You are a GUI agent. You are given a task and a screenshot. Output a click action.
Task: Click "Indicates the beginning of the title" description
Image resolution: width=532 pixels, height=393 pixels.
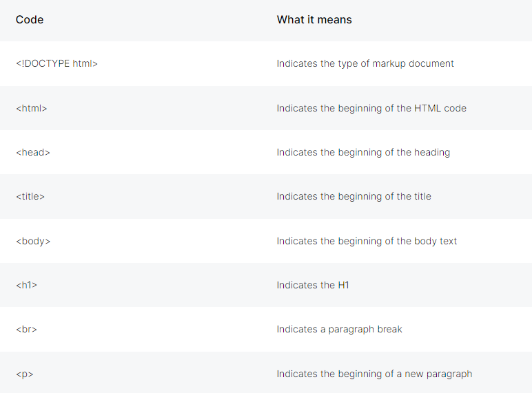pos(354,197)
